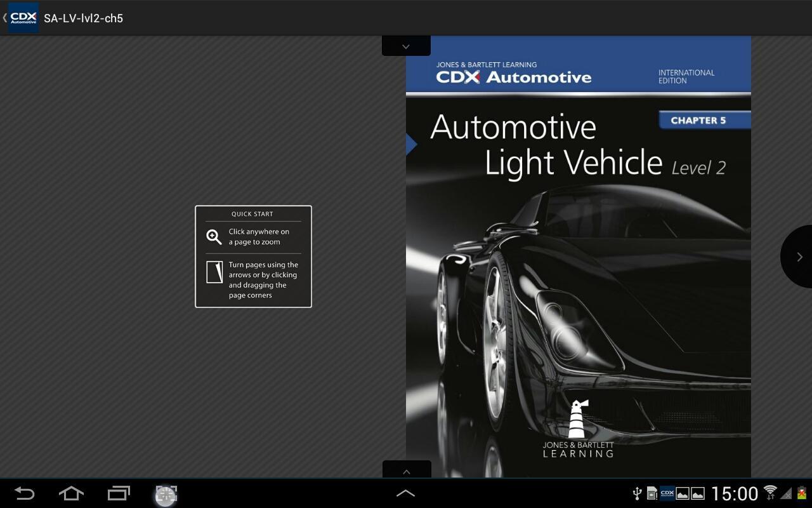Tap the CDX Automotive app logo
Screen dimensions: 812x508
pyautogui.click(x=23, y=18)
